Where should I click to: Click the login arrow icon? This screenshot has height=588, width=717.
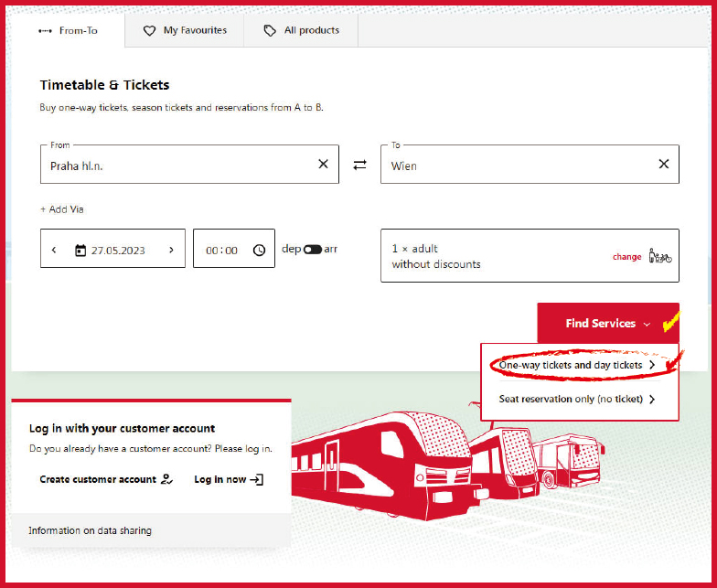click(257, 479)
